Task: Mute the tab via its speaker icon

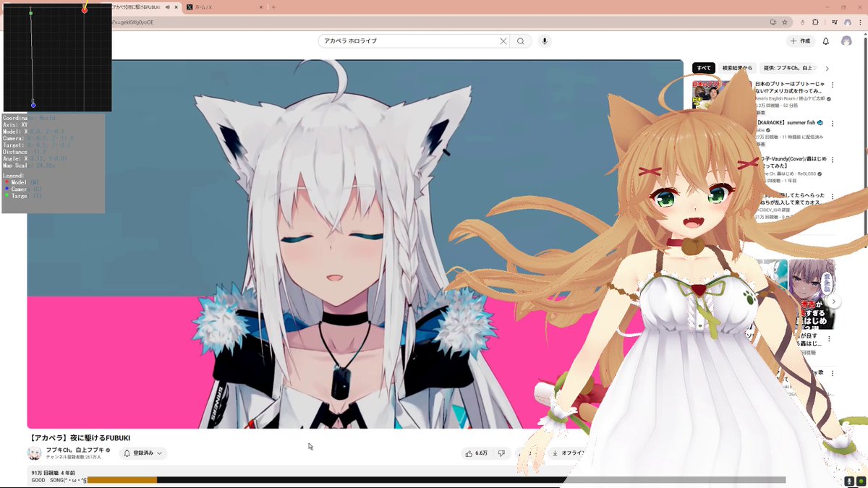Action: [x=168, y=7]
